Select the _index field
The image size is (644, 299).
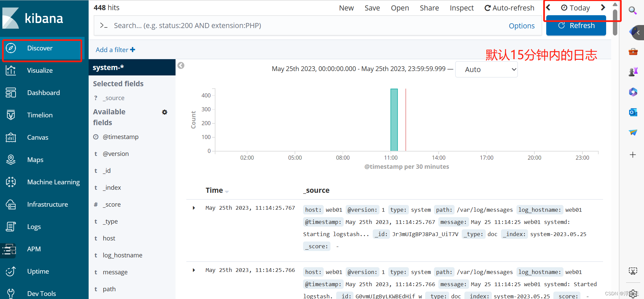pos(112,187)
